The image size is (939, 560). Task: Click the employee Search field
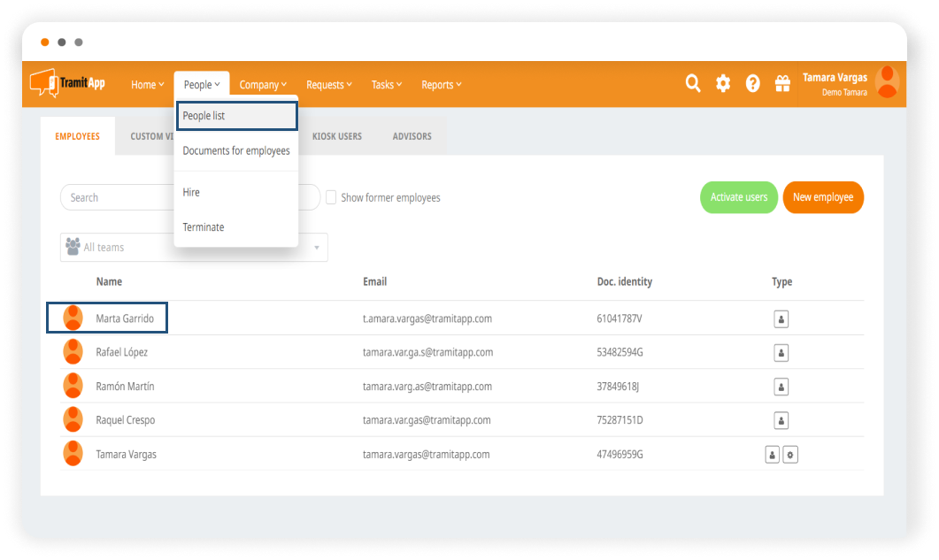(115, 197)
